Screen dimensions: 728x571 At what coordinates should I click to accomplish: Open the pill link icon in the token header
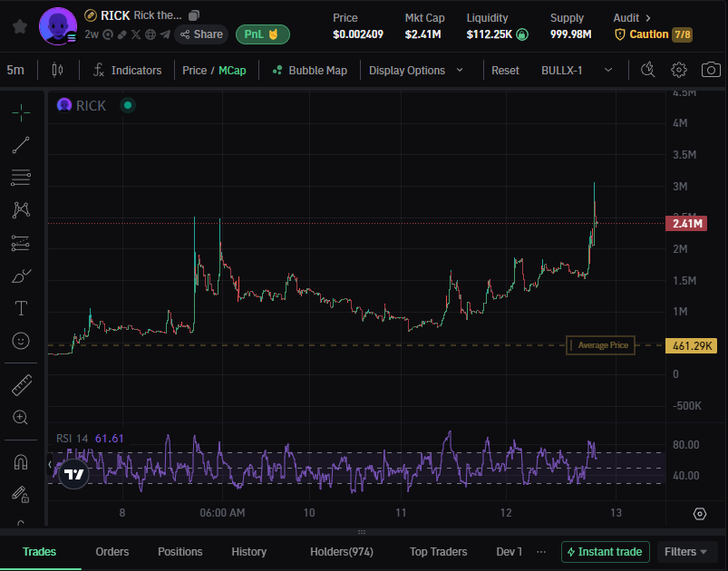coord(122,34)
